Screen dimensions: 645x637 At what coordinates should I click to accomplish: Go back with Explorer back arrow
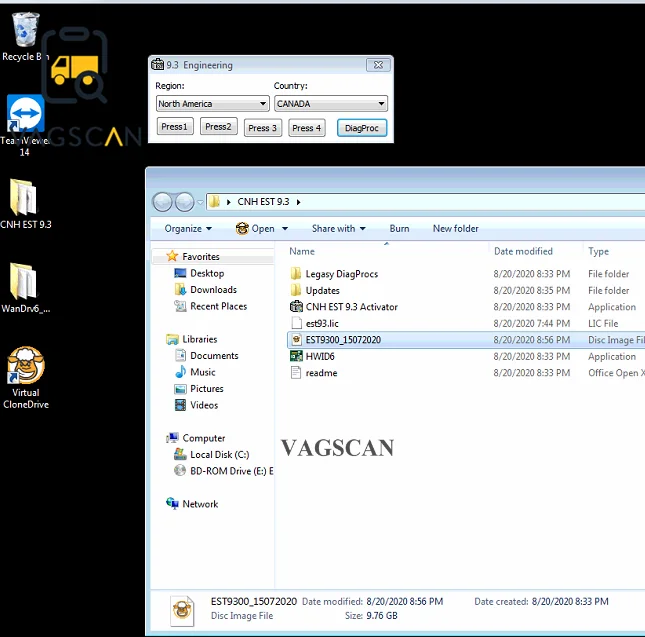pos(162,202)
